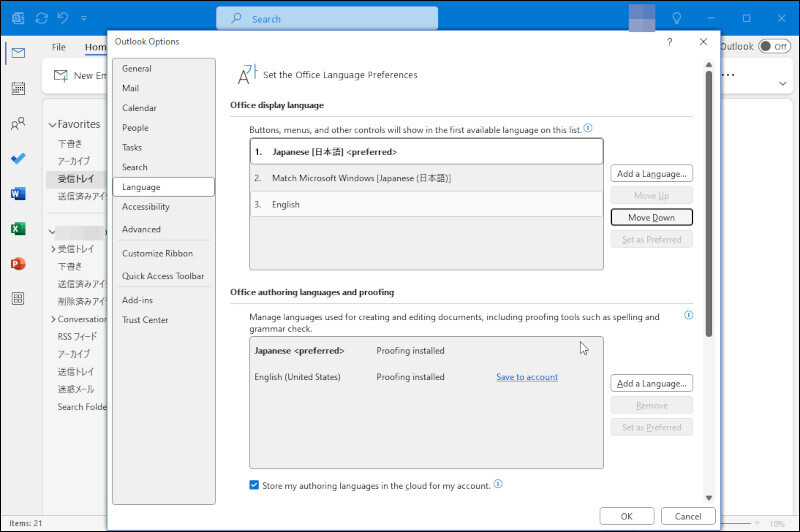Select Japanese preferred authoring language row
Screen dimensions: 800x532
pyautogui.click(x=427, y=350)
